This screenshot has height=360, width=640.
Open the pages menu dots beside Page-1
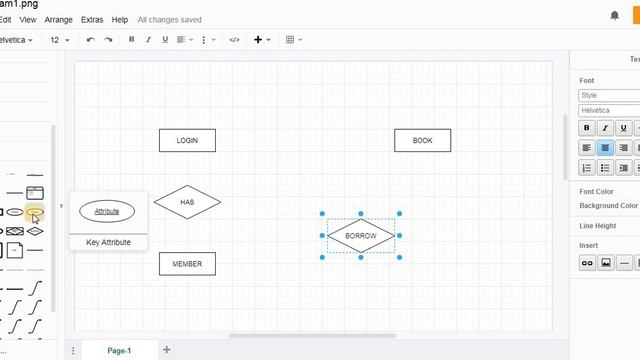[73, 351]
